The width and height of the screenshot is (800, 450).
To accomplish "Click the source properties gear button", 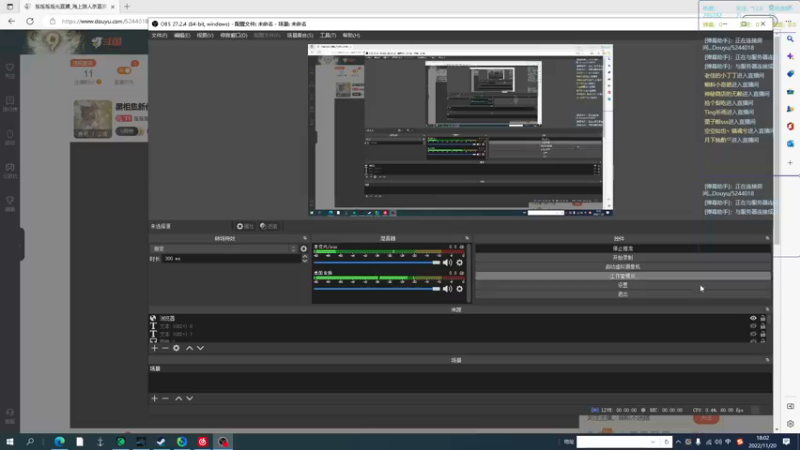I will click(245, 226).
